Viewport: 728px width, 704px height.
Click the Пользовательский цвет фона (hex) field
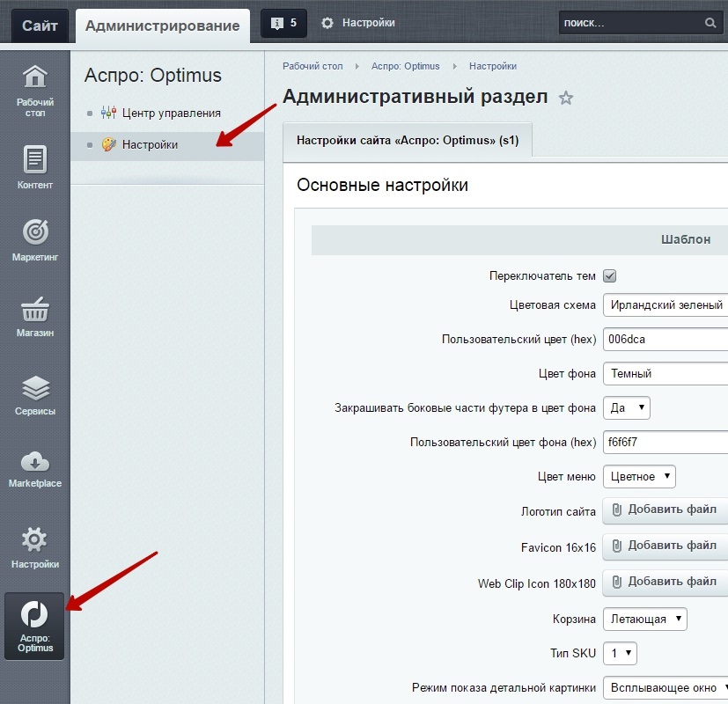coord(665,443)
